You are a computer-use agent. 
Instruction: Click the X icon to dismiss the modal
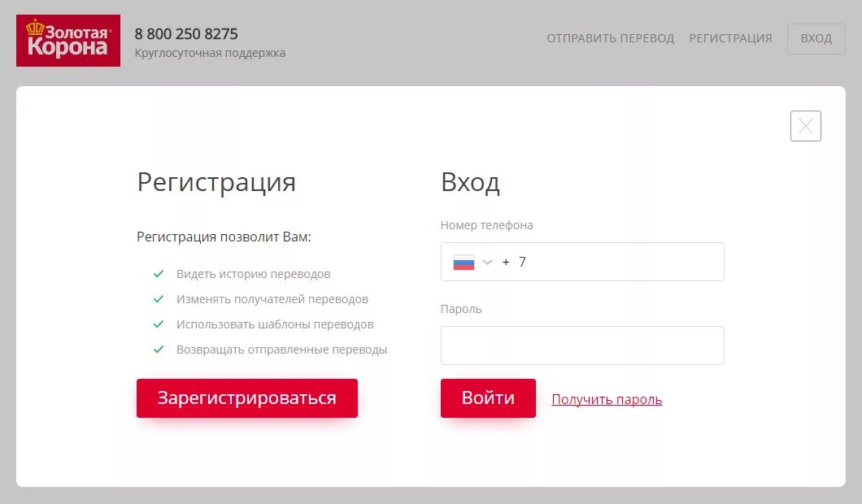click(x=805, y=126)
